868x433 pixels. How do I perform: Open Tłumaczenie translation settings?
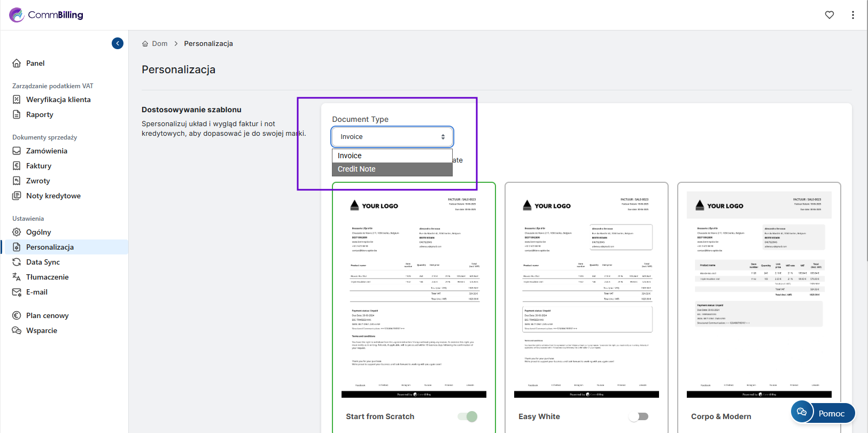[47, 277]
